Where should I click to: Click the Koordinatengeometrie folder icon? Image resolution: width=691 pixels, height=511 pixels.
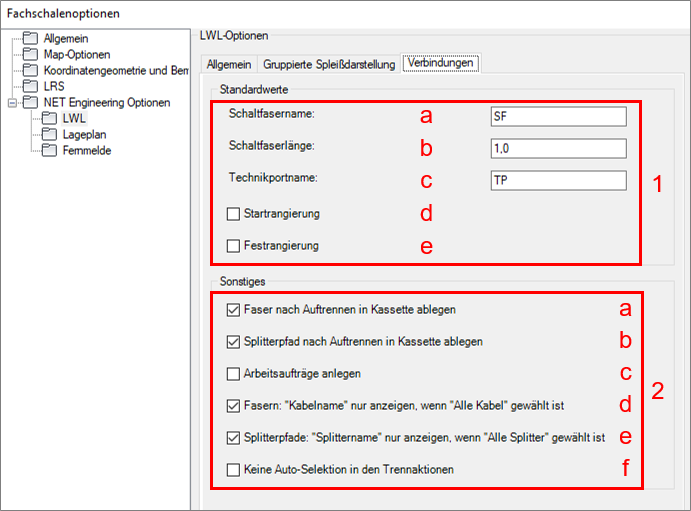coord(30,70)
